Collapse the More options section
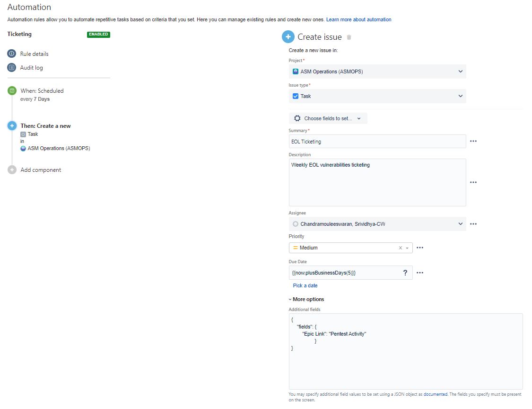Viewport: 532px width, 409px height. tap(306, 299)
